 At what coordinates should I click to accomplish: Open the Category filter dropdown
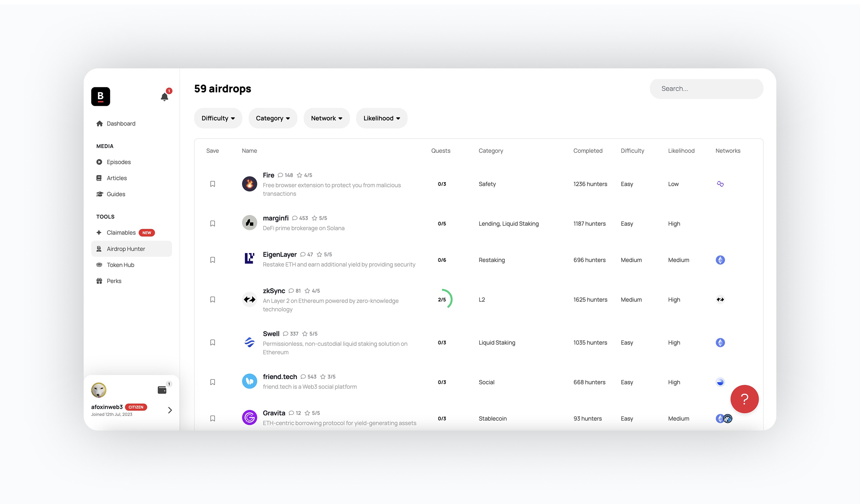[273, 118]
